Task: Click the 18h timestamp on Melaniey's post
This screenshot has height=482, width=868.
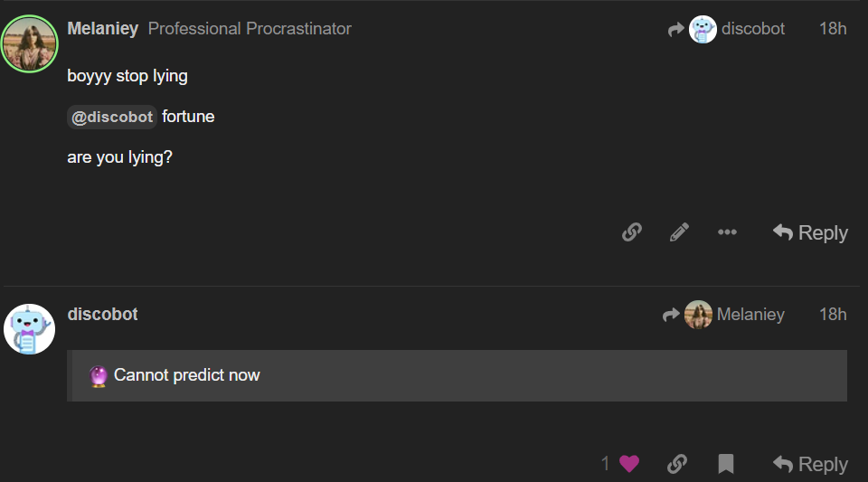Action: (x=832, y=29)
